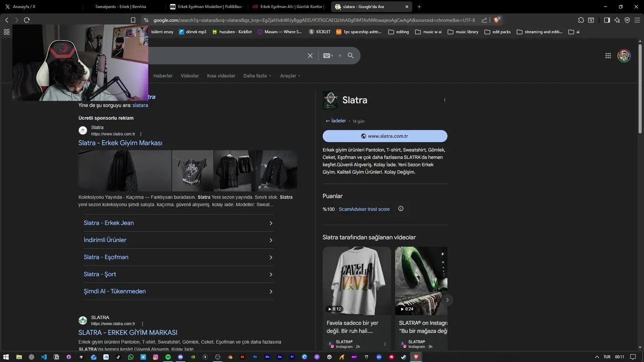Viewport: 644px width, 362px height.
Task: Click the Brave Shields lion icon
Action: click(497, 20)
